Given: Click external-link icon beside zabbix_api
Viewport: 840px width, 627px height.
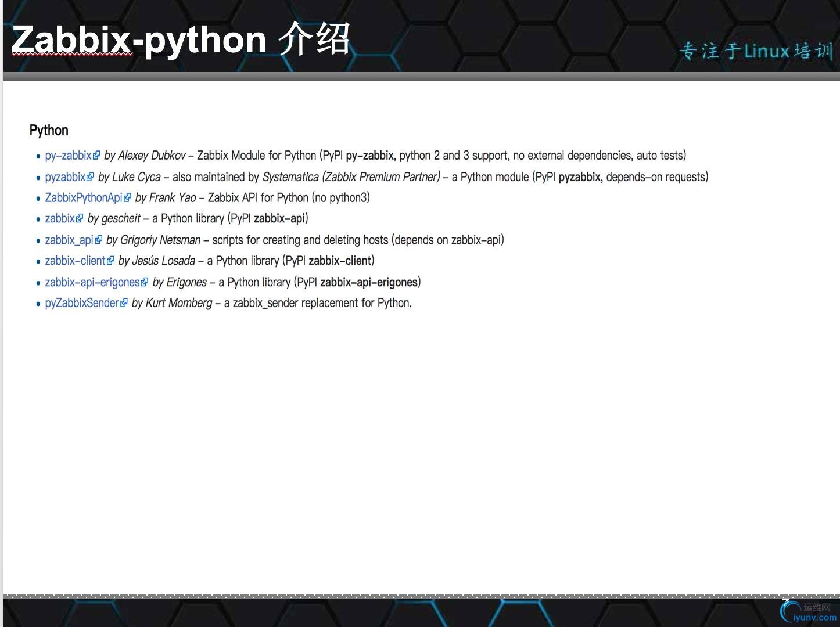Looking at the screenshot, I should (99, 240).
